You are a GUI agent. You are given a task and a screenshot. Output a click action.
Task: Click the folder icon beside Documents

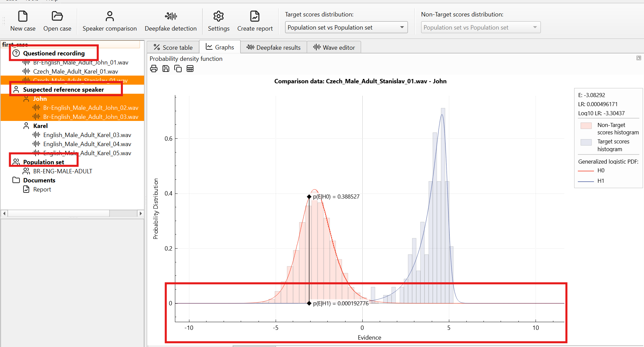[16, 180]
